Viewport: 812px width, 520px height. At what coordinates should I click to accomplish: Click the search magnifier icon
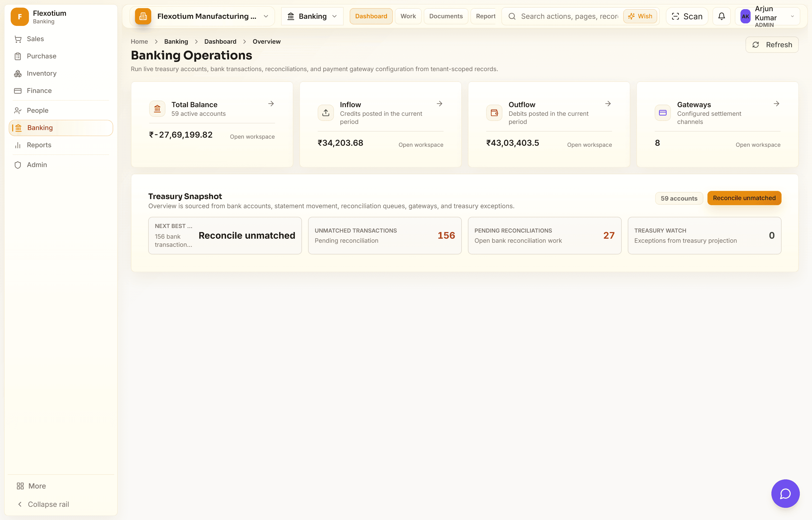(x=512, y=16)
